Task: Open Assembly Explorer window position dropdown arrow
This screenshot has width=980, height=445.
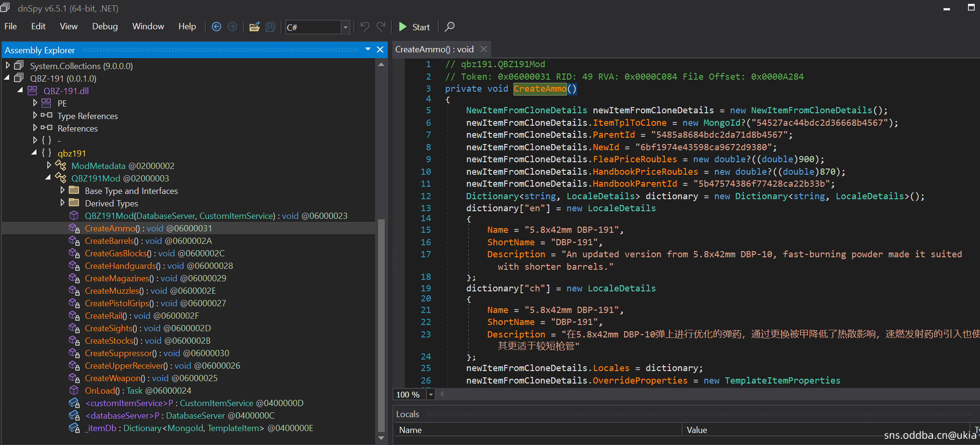Action: [367, 49]
